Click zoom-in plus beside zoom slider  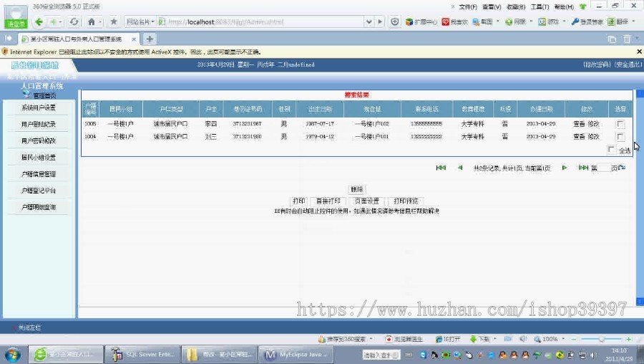(x=628, y=339)
